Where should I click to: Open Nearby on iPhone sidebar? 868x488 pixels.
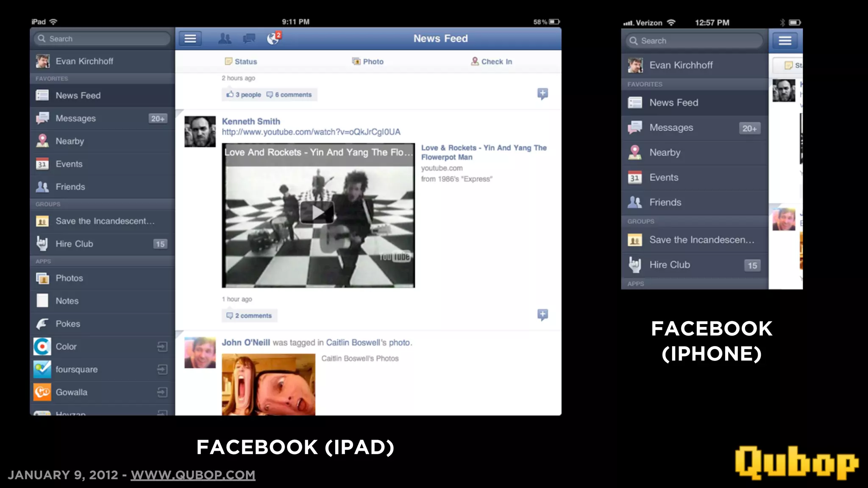(695, 152)
